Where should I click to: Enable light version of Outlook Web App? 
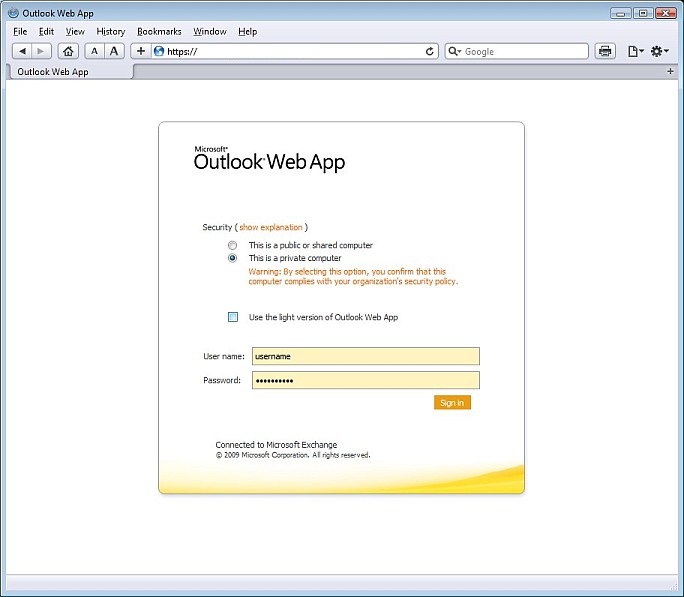tap(233, 317)
